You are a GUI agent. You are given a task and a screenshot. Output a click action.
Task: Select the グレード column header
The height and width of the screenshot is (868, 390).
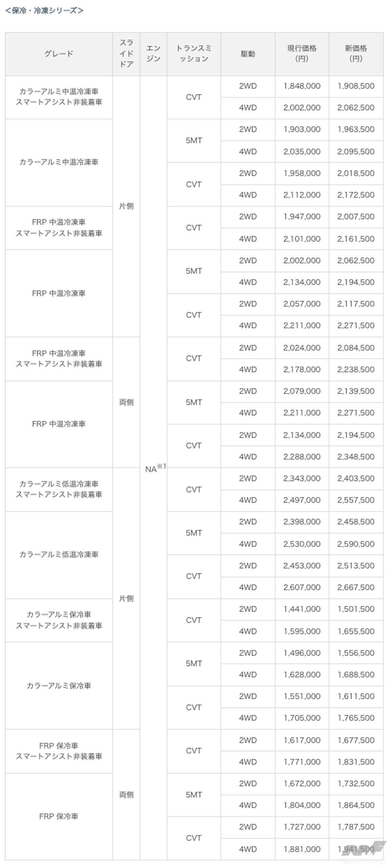(x=59, y=54)
